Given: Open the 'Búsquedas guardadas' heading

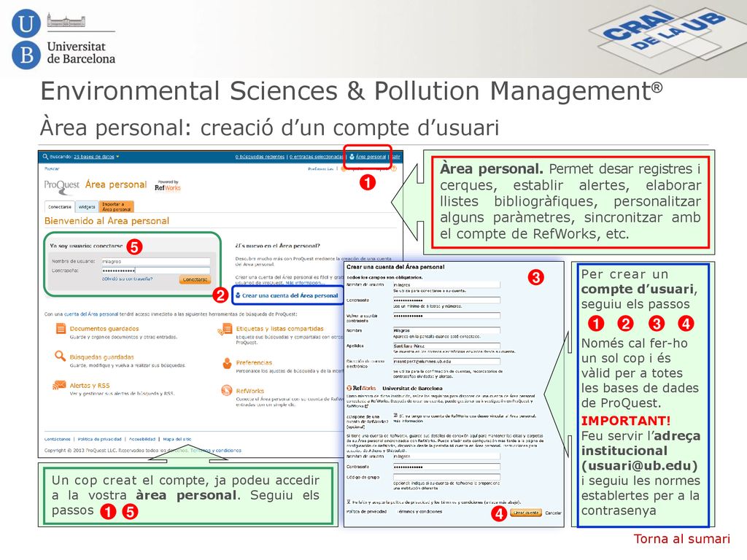Looking at the screenshot, I should pos(102,357).
